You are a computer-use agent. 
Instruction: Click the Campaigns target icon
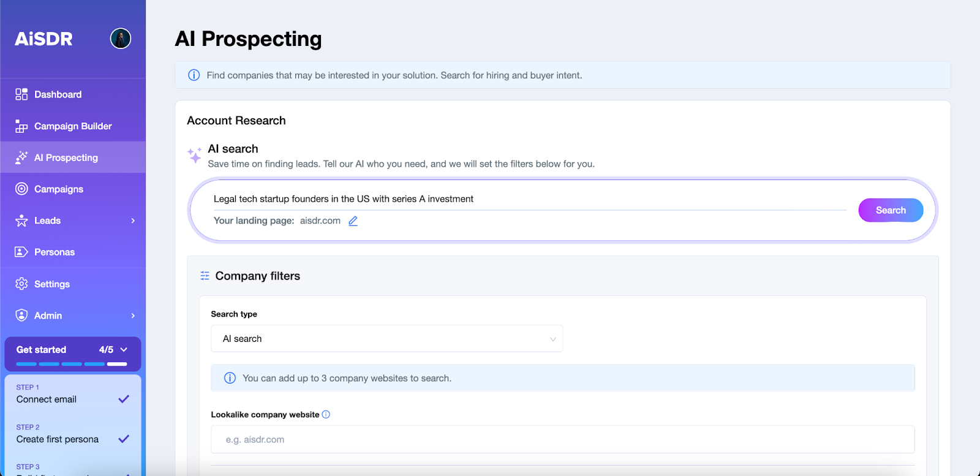[21, 189]
